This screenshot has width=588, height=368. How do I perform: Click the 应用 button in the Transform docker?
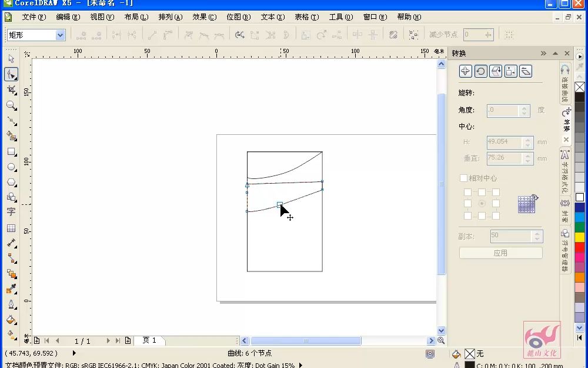click(500, 253)
